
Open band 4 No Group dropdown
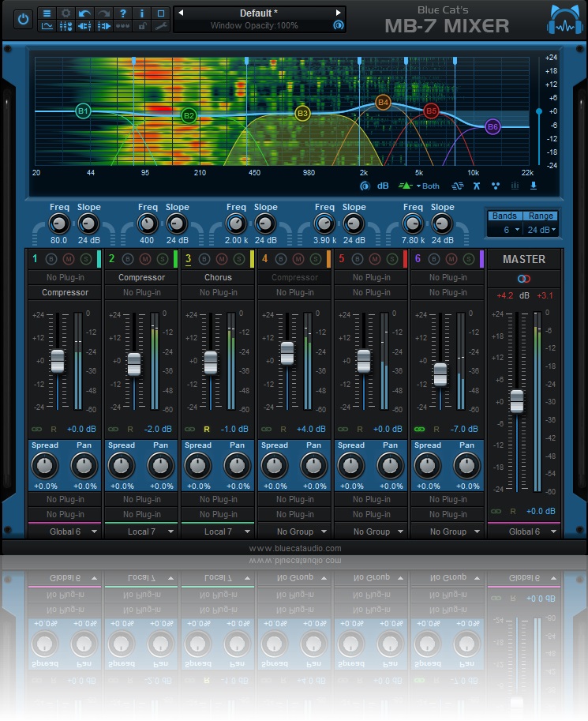tap(294, 531)
